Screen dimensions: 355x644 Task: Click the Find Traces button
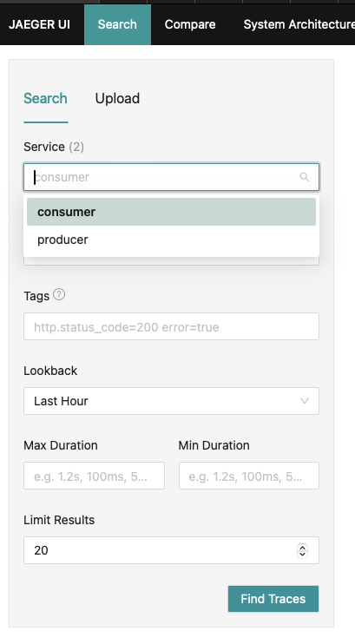tap(273, 599)
